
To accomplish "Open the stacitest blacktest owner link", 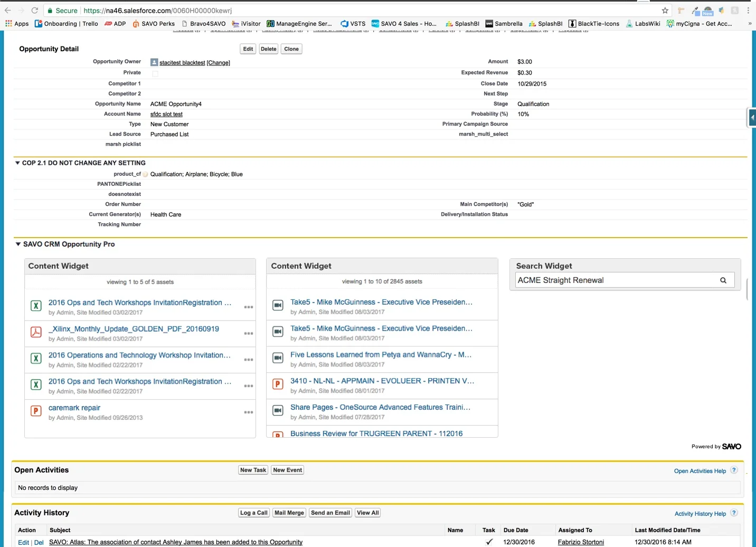I will 182,63.
